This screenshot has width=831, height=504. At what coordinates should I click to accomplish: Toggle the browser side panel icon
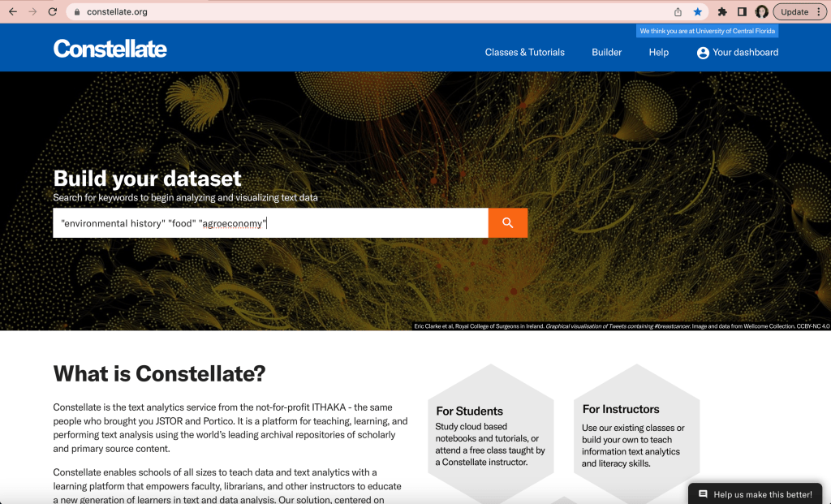pos(742,12)
